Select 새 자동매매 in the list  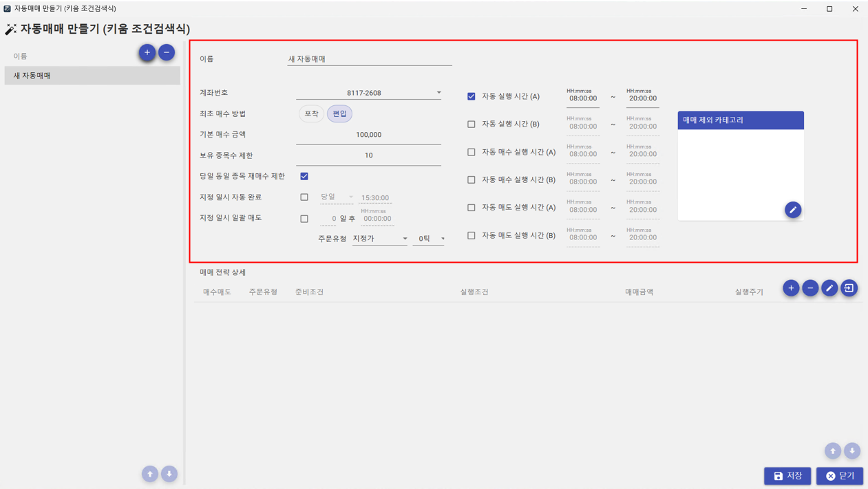tap(92, 76)
